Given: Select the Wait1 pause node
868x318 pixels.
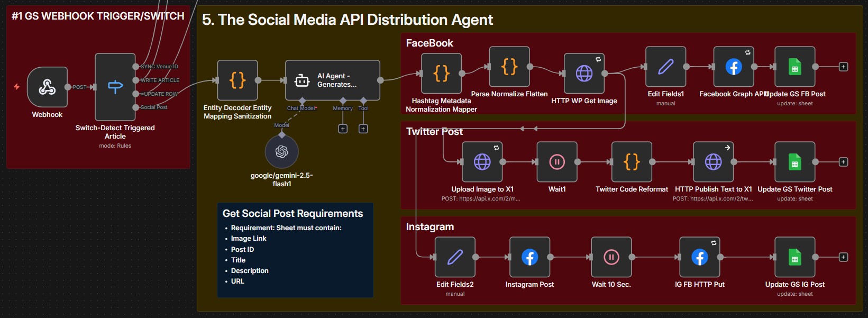Looking at the screenshot, I should pos(556,162).
